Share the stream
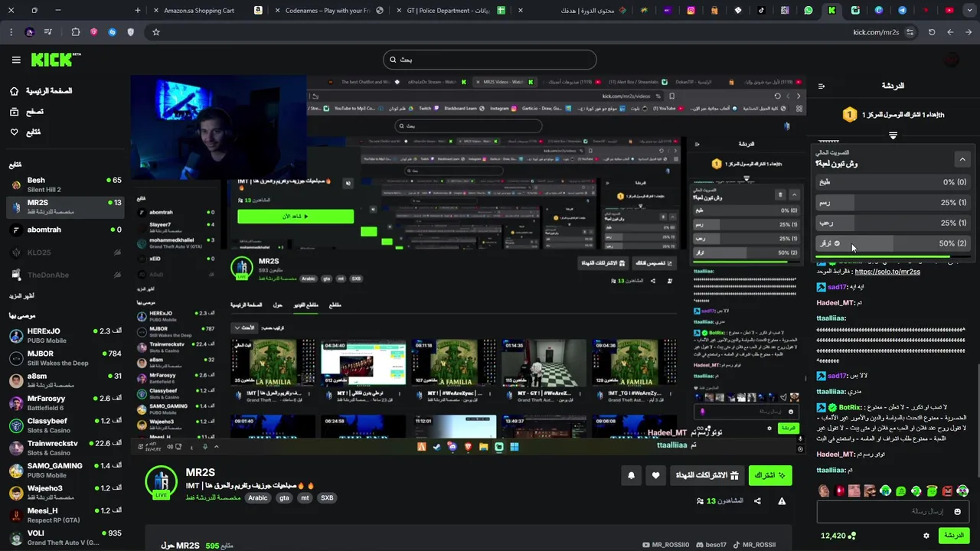Image resolution: width=980 pixels, height=551 pixels. pyautogui.click(x=757, y=501)
